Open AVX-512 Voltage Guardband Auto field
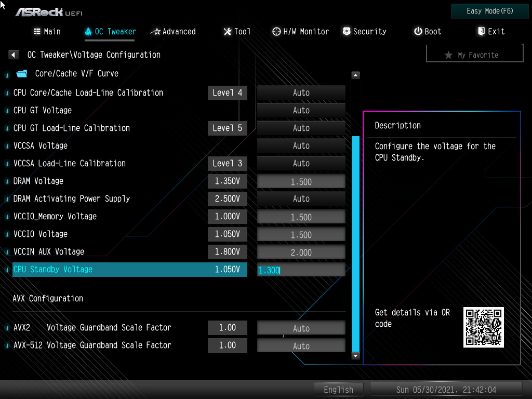The width and height of the screenshot is (532, 399). click(x=301, y=345)
